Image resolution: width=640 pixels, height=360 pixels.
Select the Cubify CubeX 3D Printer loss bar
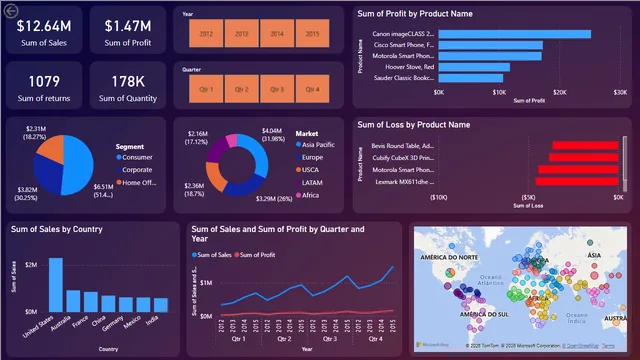(x=584, y=158)
